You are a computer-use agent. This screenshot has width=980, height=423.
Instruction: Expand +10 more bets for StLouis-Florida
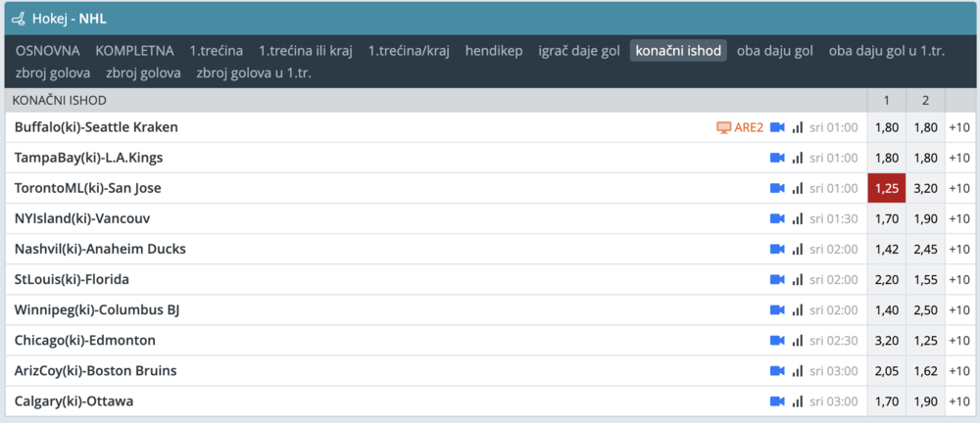coord(959,279)
